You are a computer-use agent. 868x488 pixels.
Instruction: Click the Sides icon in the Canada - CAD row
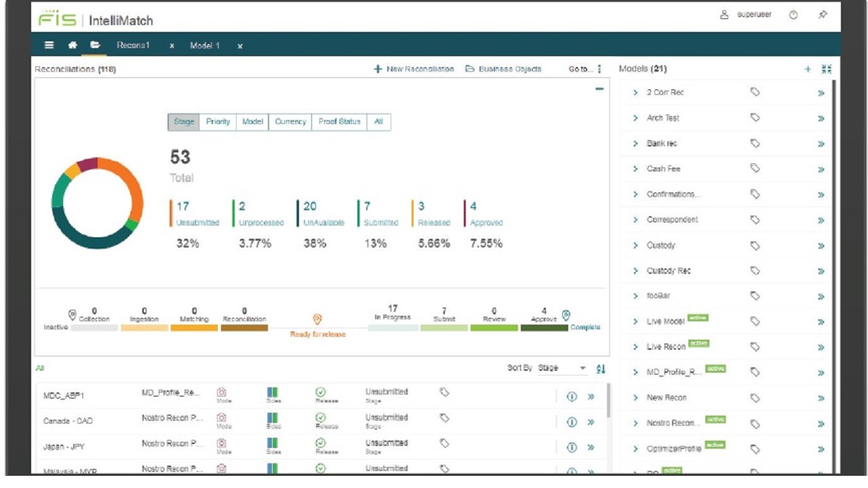pyautogui.click(x=273, y=418)
